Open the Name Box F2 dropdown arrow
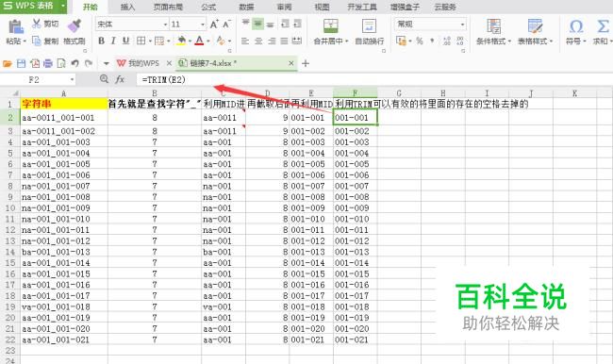The width and height of the screenshot is (613, 364). click(72, 80)
